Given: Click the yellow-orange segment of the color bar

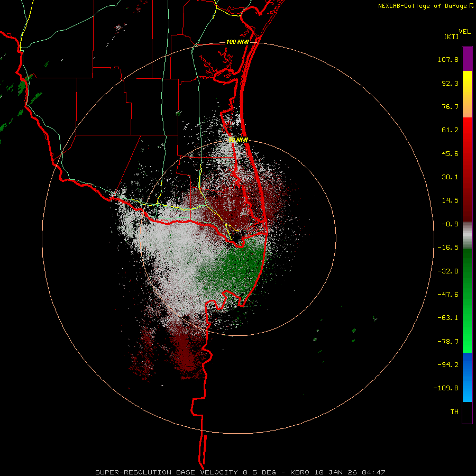Looking at the screenshot, I should pos(467,94).
